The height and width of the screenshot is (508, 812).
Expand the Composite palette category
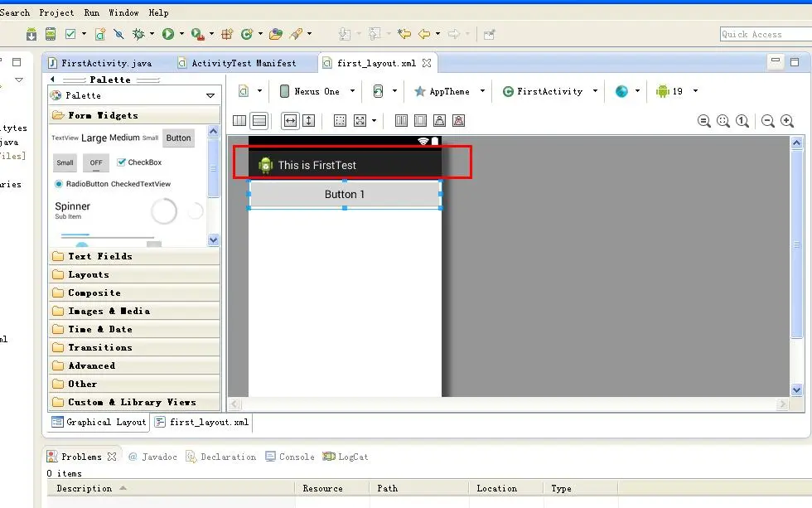[x=134, y=293]
